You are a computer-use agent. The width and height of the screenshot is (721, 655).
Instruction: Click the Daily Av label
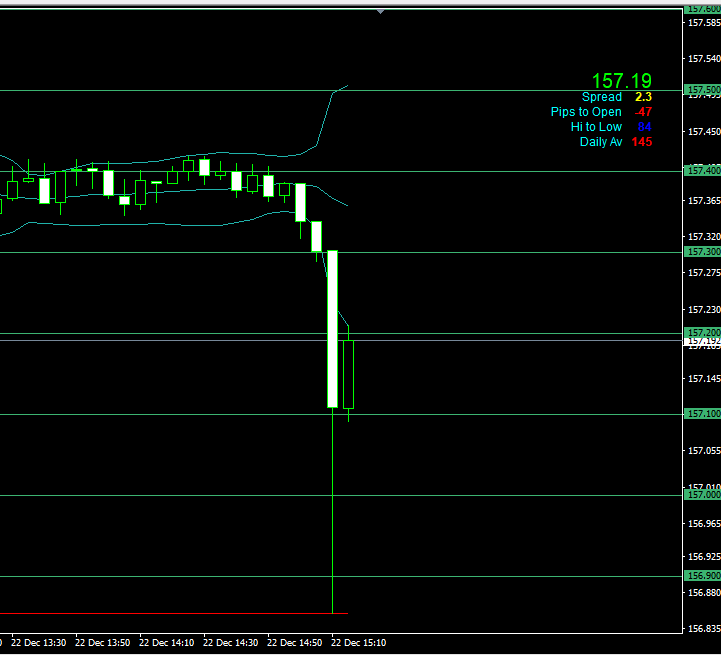click(x=600, y=142)
